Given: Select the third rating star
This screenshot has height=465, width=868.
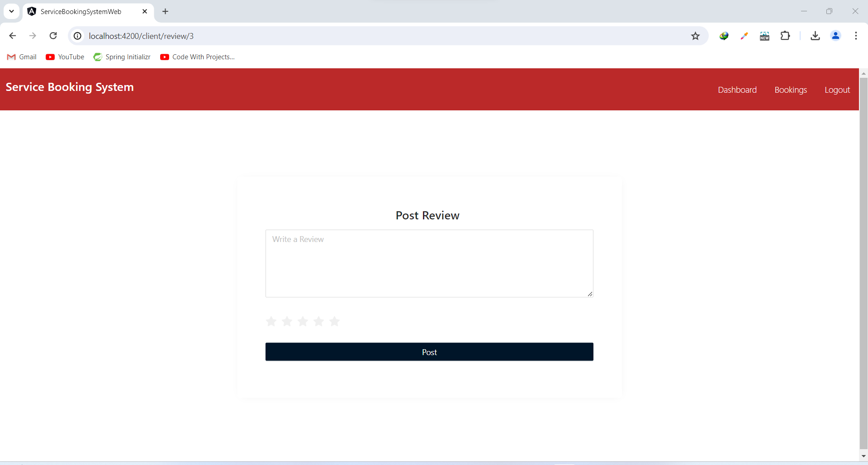Looking at the screenshot, I should tap(303, 321).
